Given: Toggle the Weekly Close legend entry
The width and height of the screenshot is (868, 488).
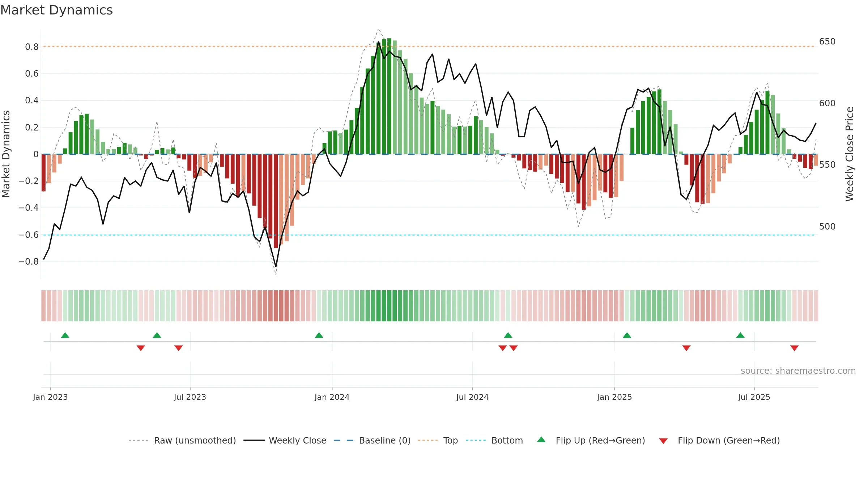Looking at the screenshot, I should 285,440.
